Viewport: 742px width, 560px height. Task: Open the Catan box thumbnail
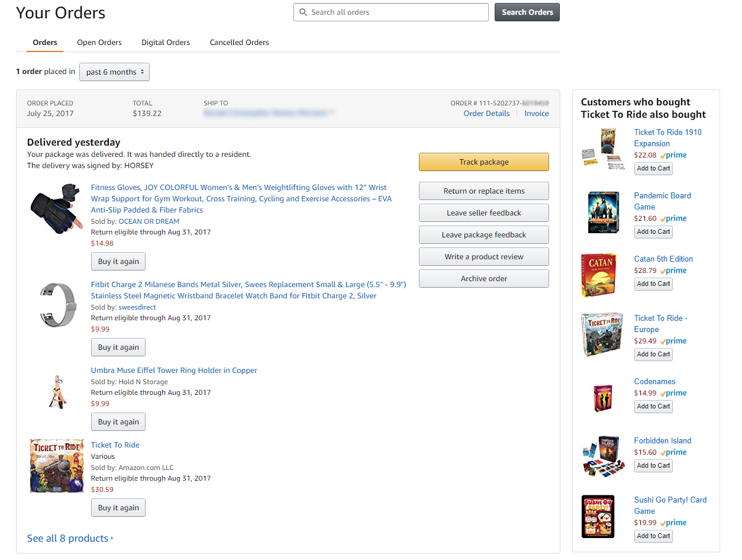click(x=599, y=275)
